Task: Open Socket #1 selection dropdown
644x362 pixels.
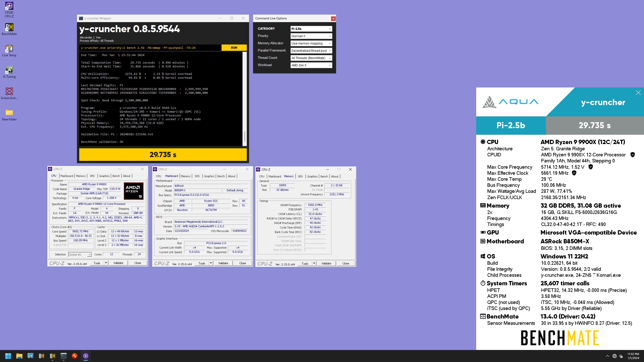Action: click(80, 255)
